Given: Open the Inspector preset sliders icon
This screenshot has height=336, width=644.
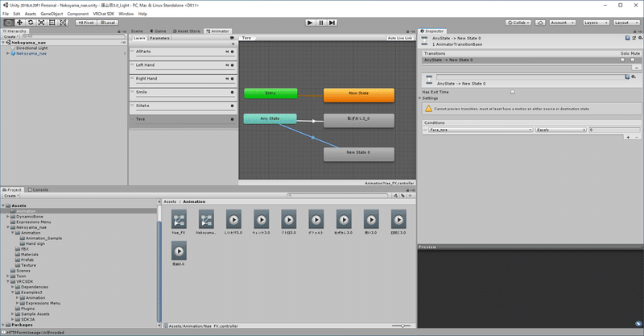Looking at the screenshot, I should (634, 38).
